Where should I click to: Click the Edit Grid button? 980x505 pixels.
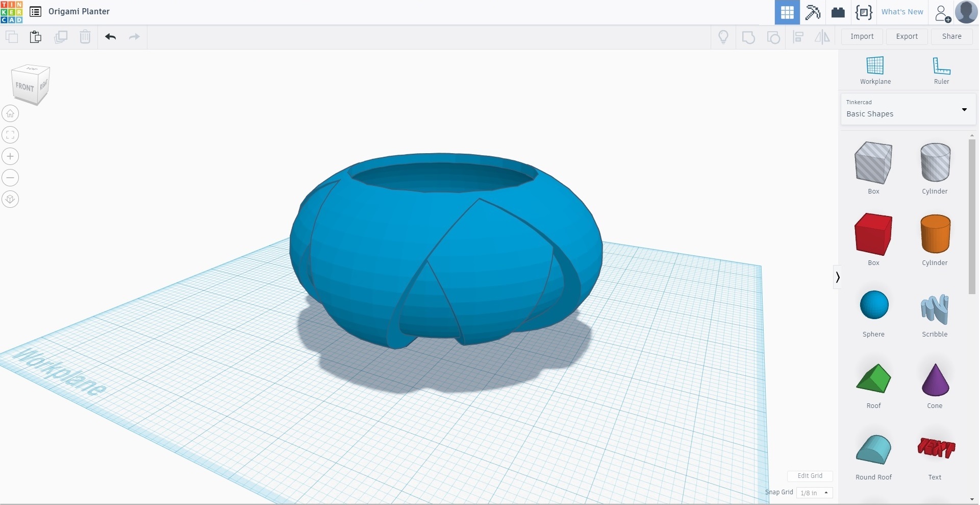[810, 475]
